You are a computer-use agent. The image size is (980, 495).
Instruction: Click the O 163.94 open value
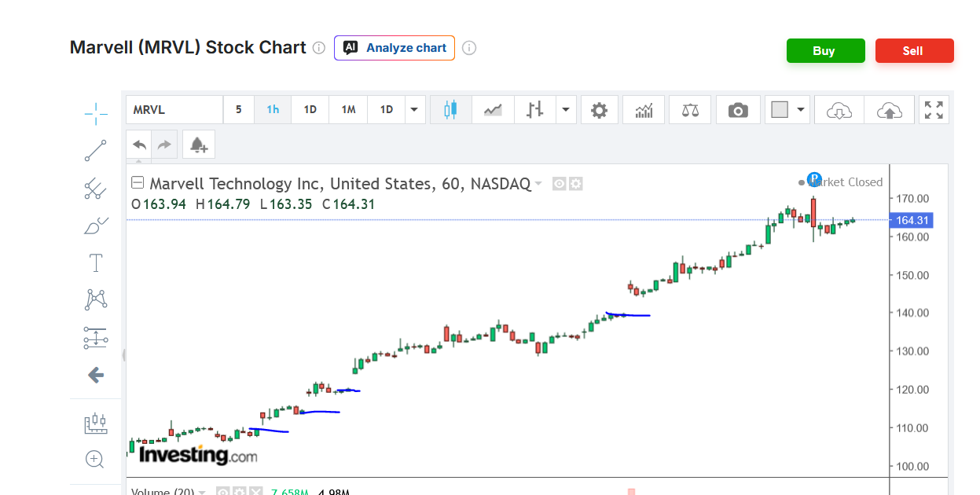(158, 204)
